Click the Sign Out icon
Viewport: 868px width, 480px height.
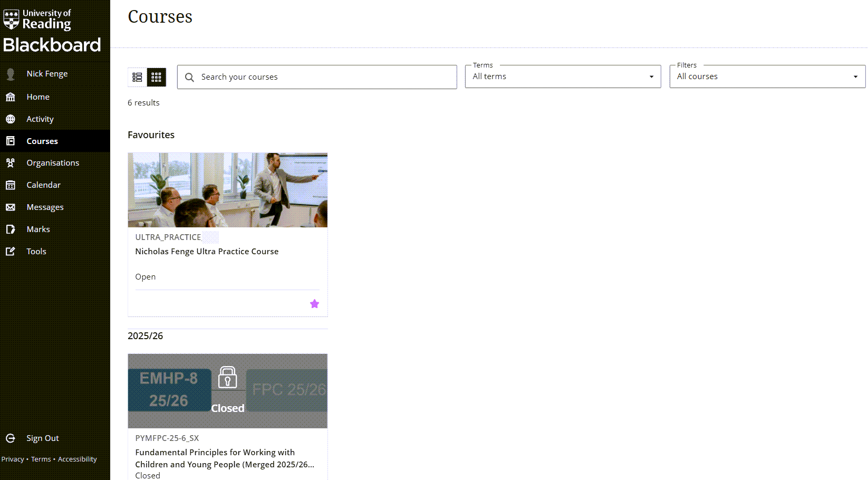coord(11,438)
